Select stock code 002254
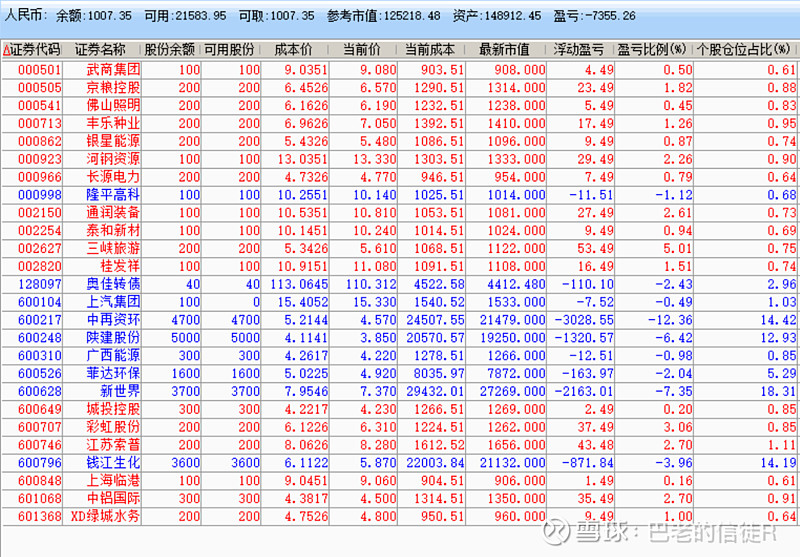 point(40,231)
